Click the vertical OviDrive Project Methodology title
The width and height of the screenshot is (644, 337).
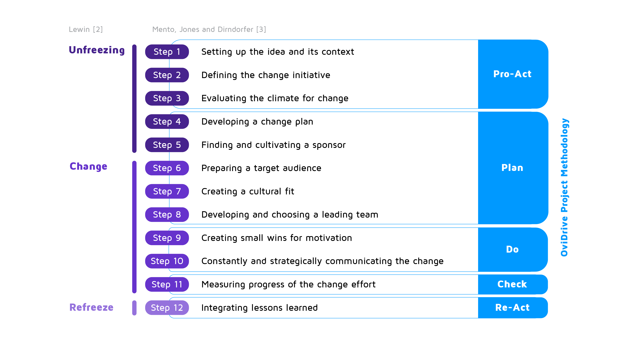pyautogui.click(x=564, y=187)
